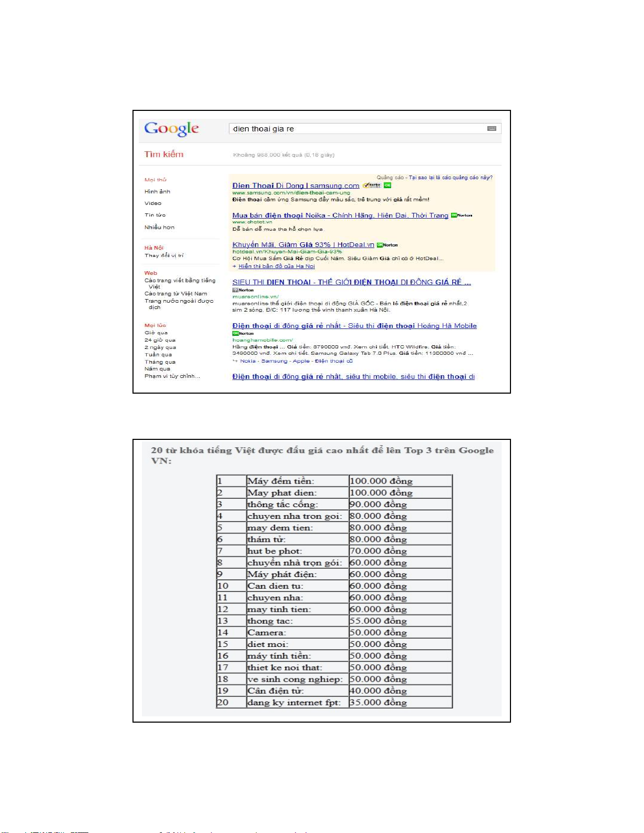This screenshot has width=644, height=833.
Task: Click table cell 'thông tắc cống:'
Action: [x=298, y=505]
